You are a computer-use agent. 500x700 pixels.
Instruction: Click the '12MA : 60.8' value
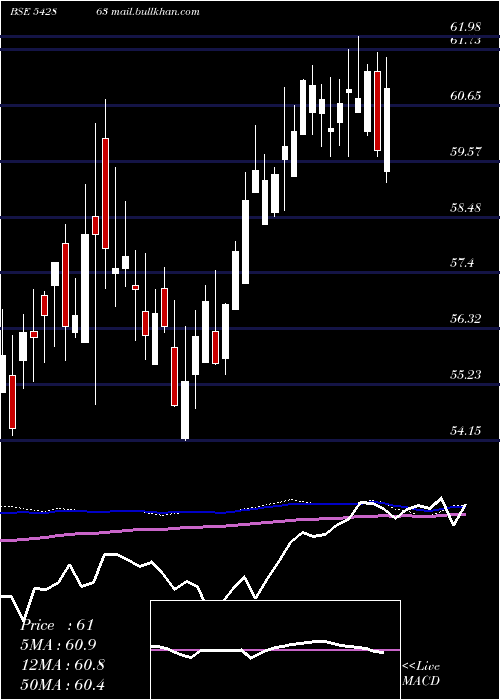pyautogui.click(x=62, y=665)
